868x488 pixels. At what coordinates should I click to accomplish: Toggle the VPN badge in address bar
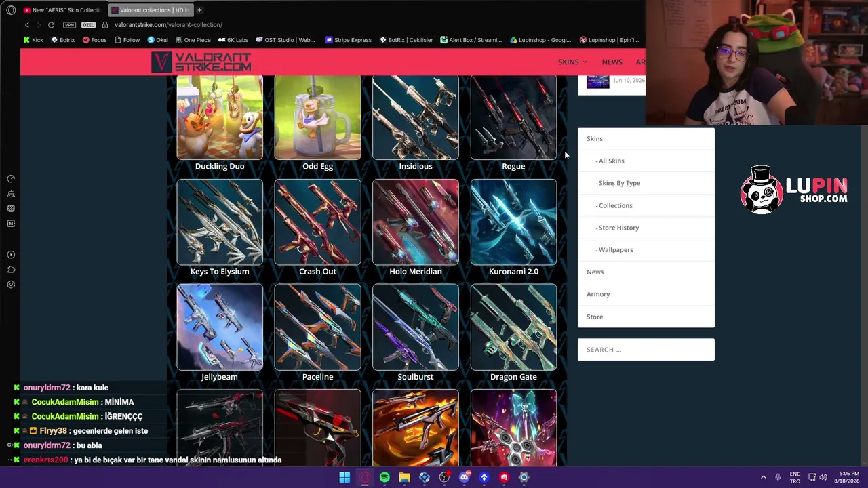[69, 25]
